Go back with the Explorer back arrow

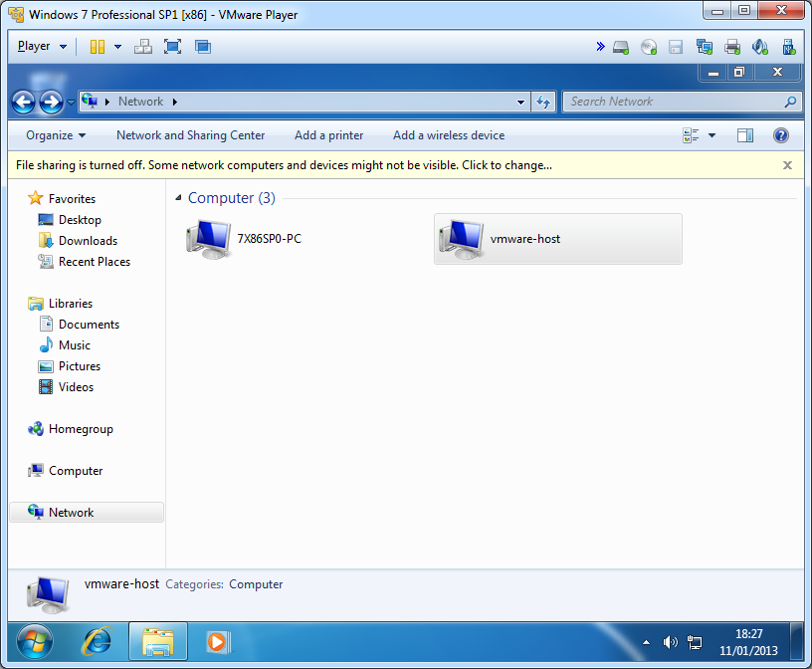[x=24, y=102]
